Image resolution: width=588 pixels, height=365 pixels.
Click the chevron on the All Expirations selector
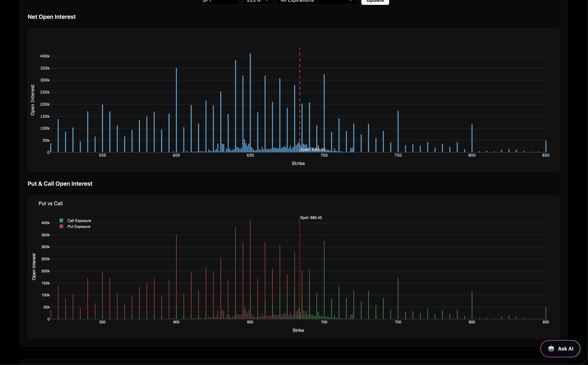(351, 1)
